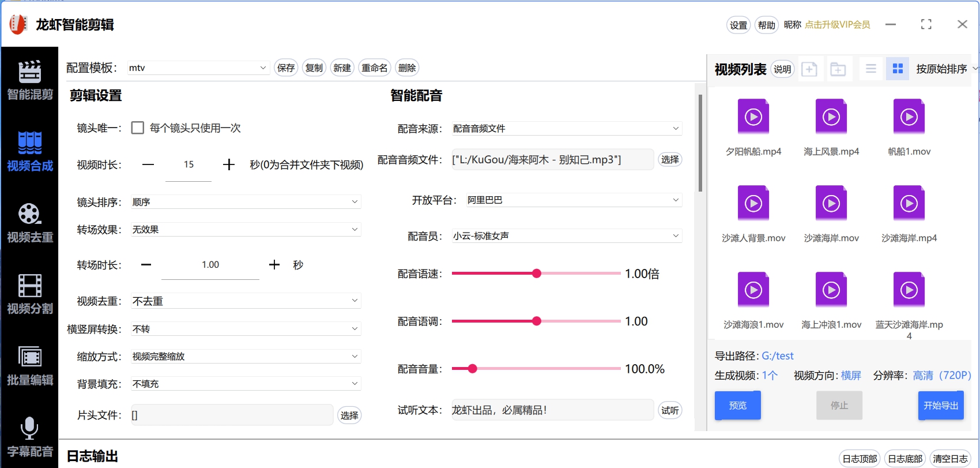
Task: Open the 智能混剪 sidebar module
Action: pos(29,80)
